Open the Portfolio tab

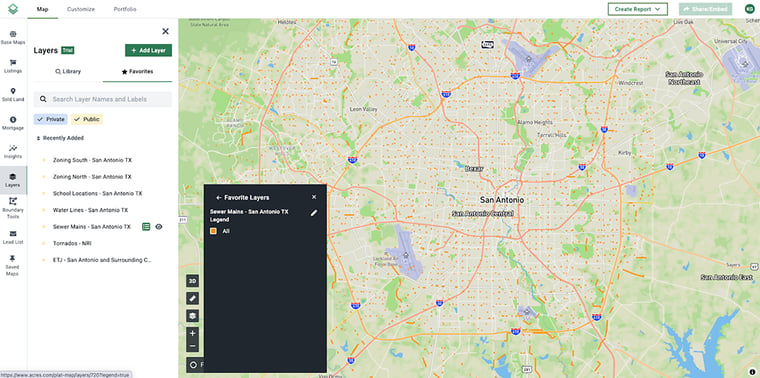(x=125, y=9)
